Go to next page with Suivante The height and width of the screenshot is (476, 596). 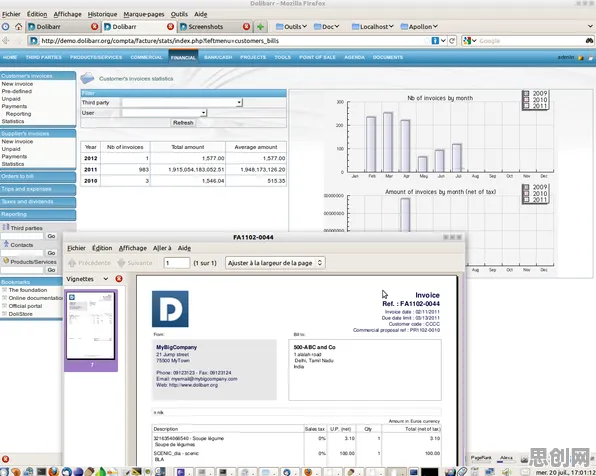(135, 263)
